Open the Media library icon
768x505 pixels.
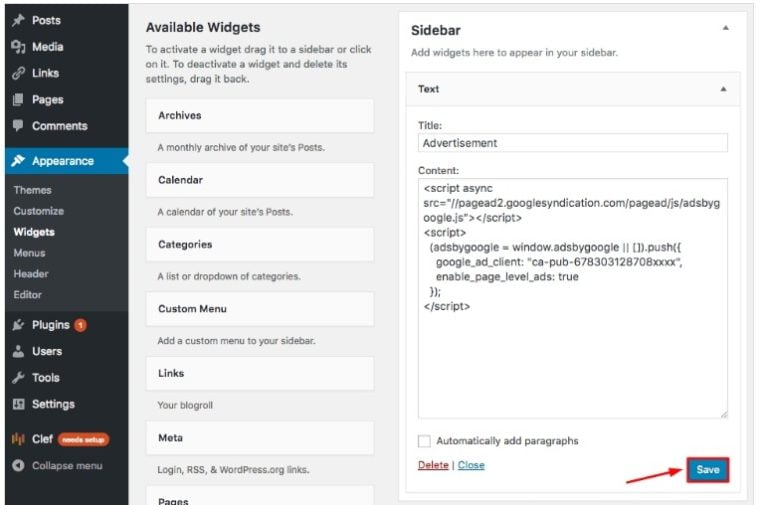pyautogui.click(x=19, y=47)
